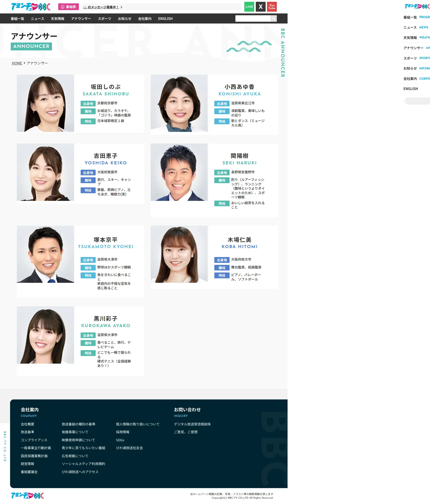This screenshot has width=430, height=504.
Task: Open 坂田しのぶ announcer photo
Action: coord(45,103)
